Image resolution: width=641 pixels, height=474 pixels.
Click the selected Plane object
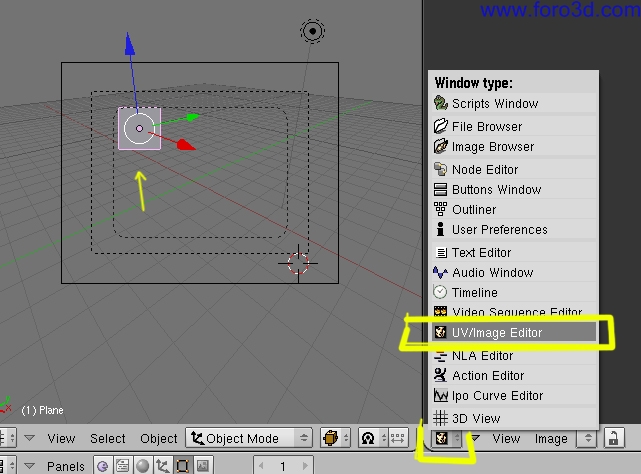tap(139, 128)
